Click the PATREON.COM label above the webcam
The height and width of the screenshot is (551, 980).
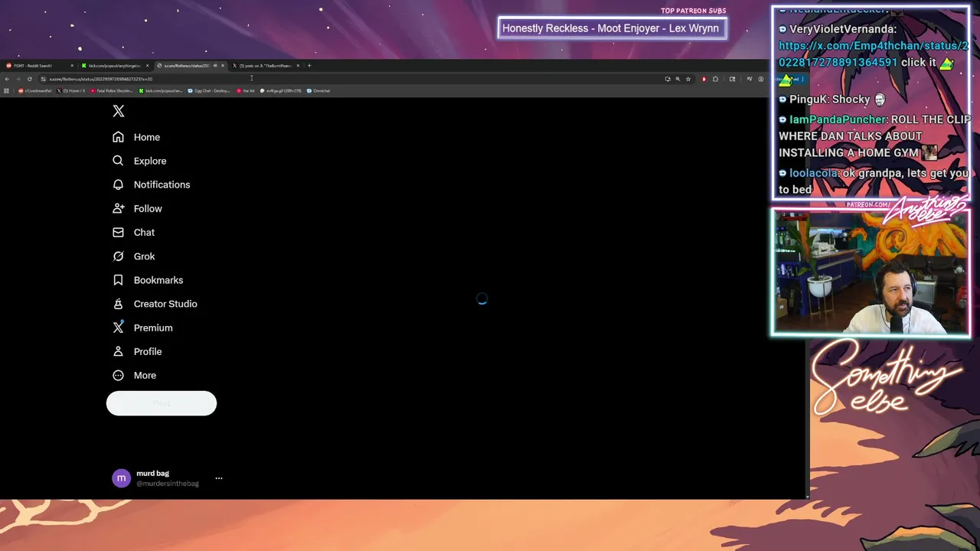coord(868,205)
